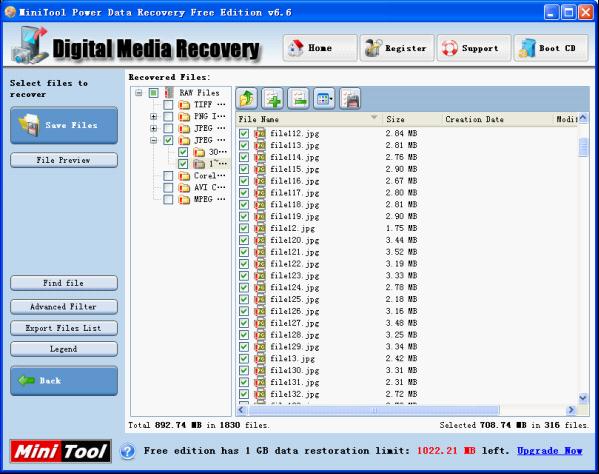
Task: Click the scroll up arrow of file list
Action: [583, 118]
